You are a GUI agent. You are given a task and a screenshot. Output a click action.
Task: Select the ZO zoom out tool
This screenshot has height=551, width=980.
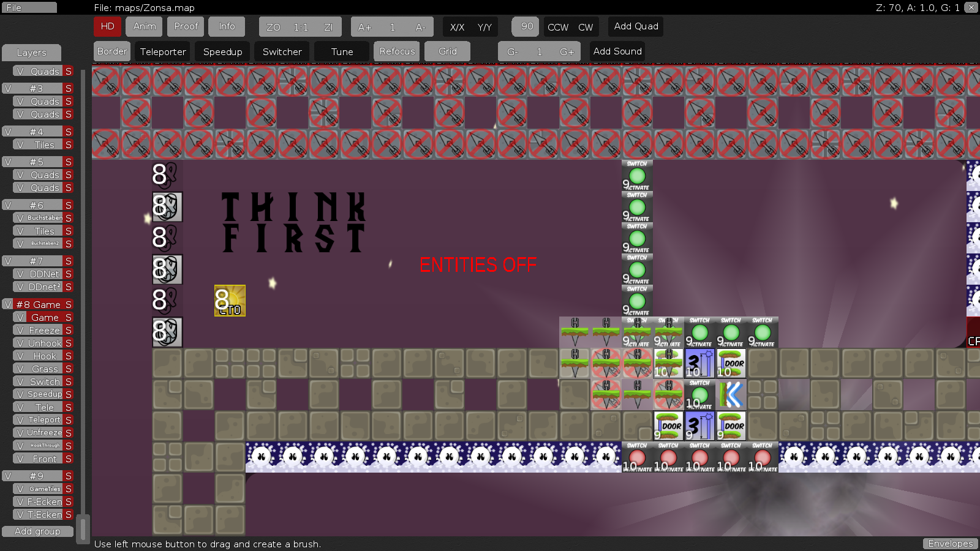coord(273,27)
